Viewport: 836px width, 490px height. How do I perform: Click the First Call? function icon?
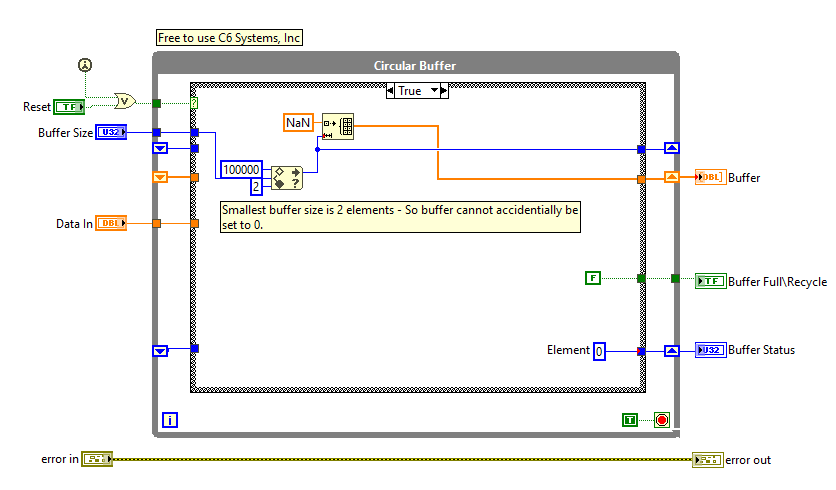pyautogui.click(x=86, y=65)
